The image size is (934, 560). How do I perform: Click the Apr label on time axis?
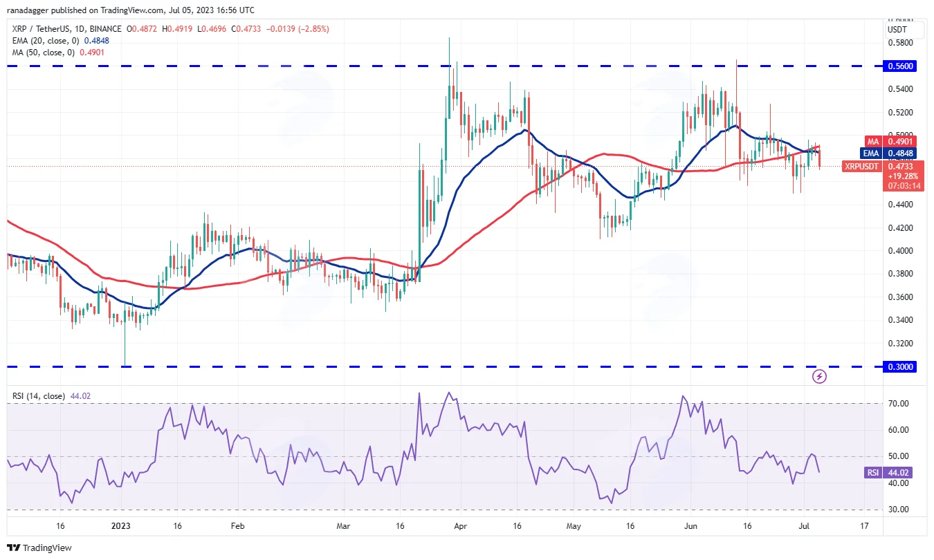[x=461, y=526]
